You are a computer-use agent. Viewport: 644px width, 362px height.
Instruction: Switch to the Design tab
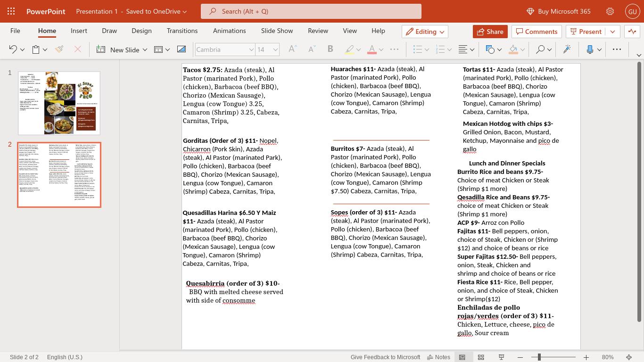[x=141, y=31]
